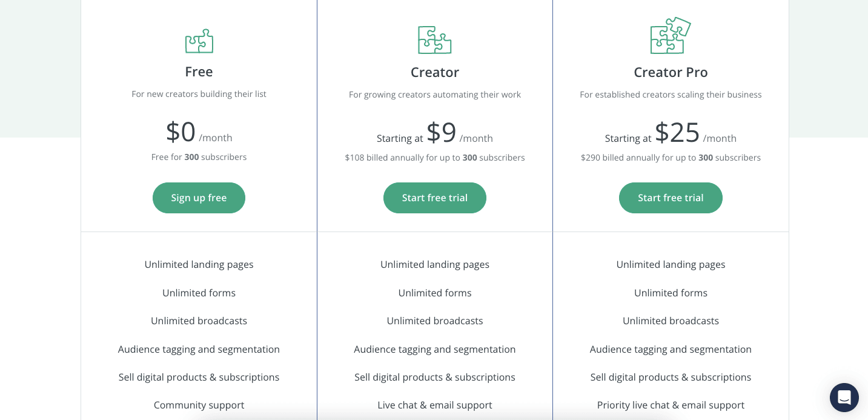Screen dimensions: 868x420
Task: Click 'Community support' in Free column
Action: pyautogui.click(x=199, y=405)
